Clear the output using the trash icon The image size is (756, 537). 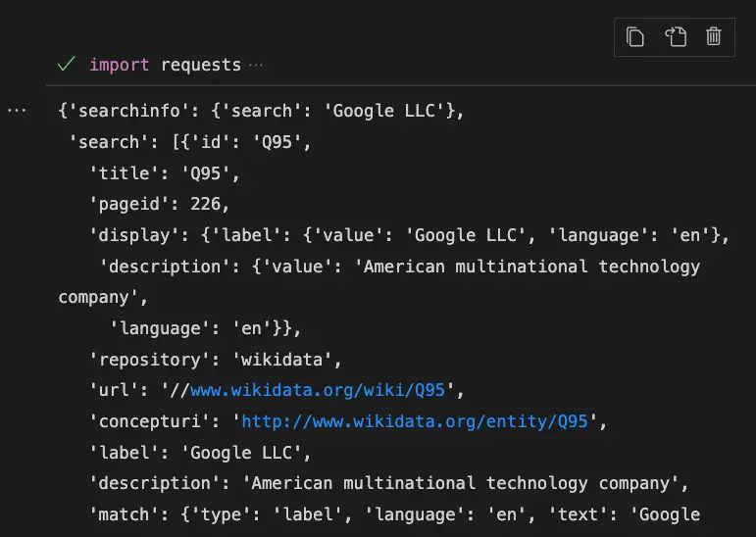(x=714, y=37)
